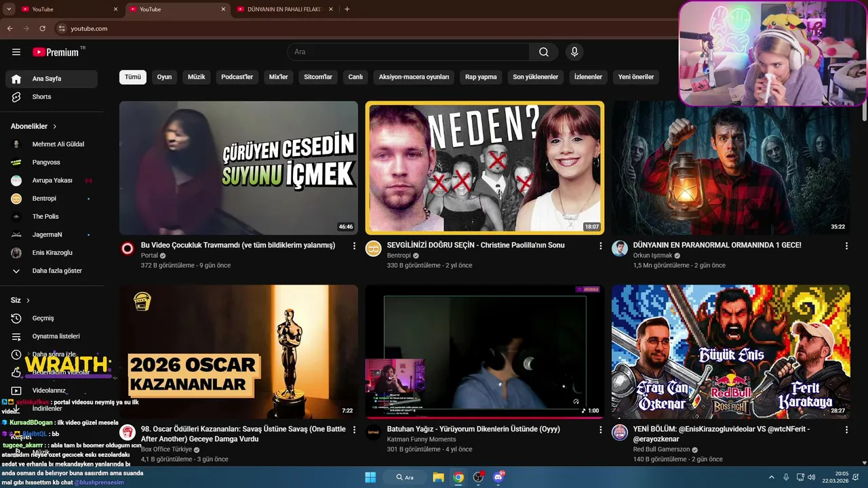
Task: Open Avrupa Yakası subscription channel
Action: [x=52, y=180]
